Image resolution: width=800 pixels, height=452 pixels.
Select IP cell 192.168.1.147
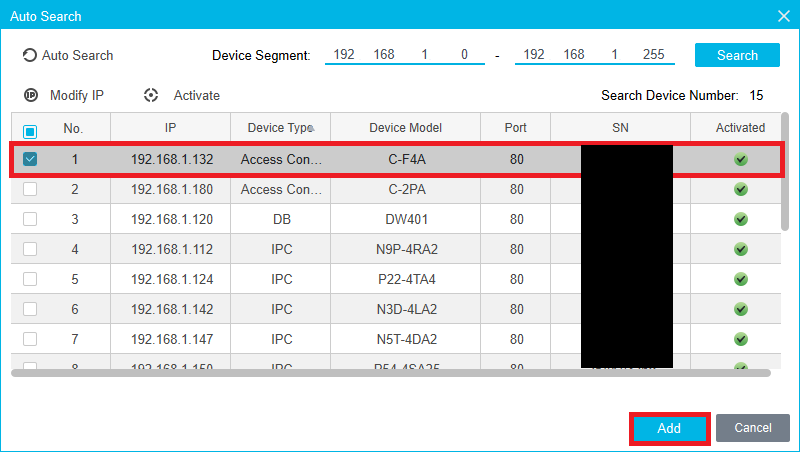(172, 339)
